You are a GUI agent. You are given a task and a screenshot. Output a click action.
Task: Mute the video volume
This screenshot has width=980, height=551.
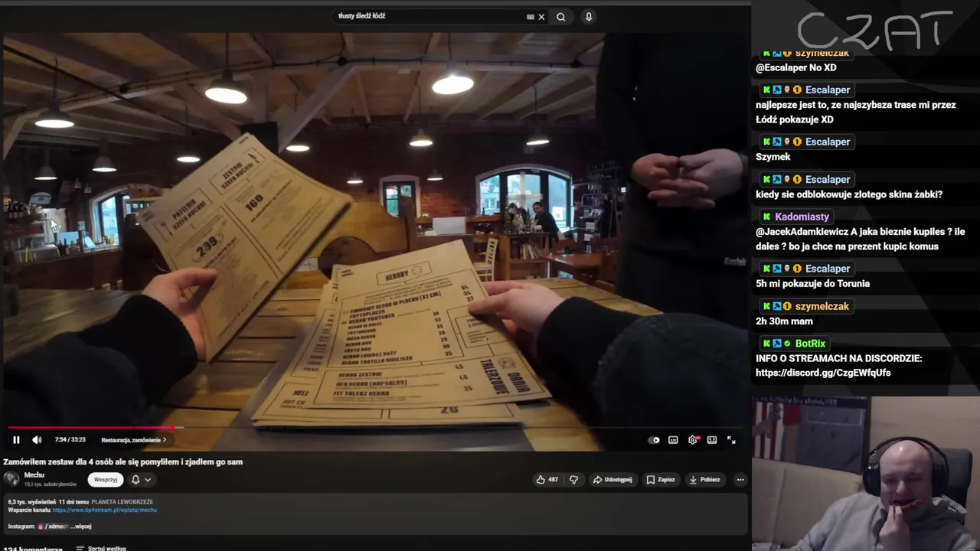37,440
